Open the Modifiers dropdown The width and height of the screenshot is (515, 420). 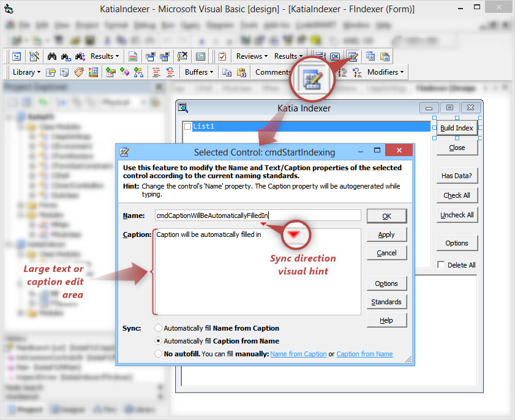coord(386,72)
